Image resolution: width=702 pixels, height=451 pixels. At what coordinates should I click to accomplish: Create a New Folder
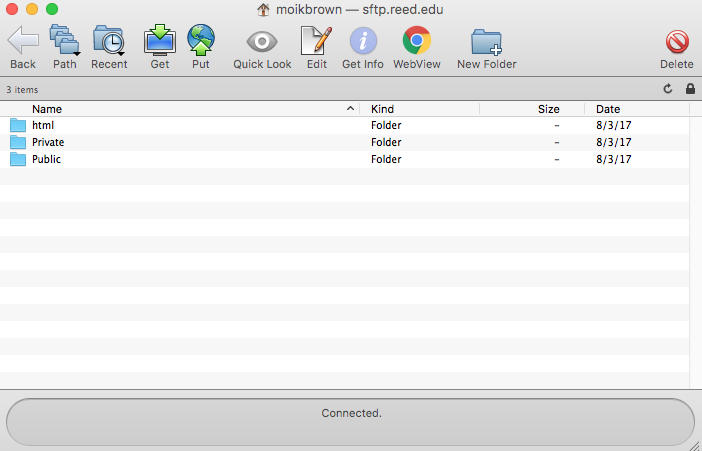click(486, 41)
